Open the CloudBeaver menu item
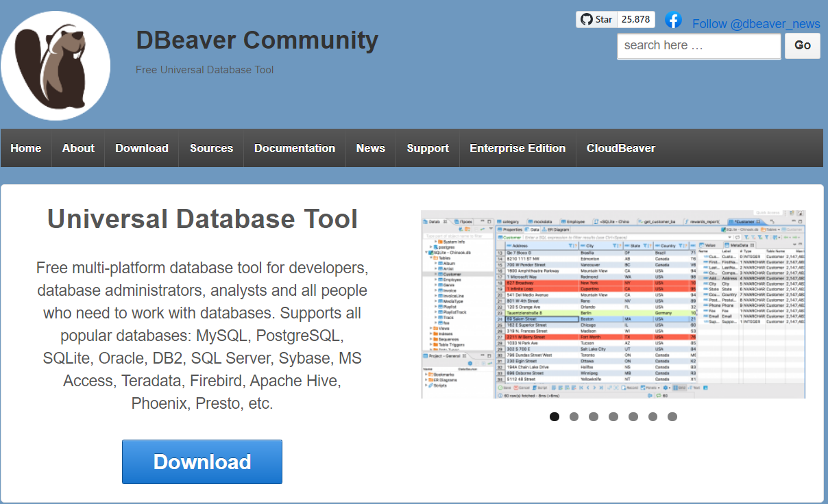 pyautogui.click(x=621, y=148)
